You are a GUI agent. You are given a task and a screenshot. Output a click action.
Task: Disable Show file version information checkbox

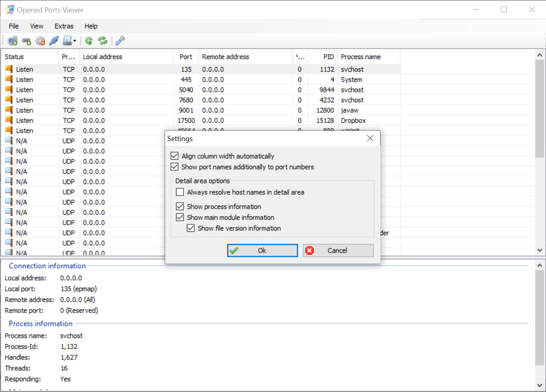[x=191, y=228]
